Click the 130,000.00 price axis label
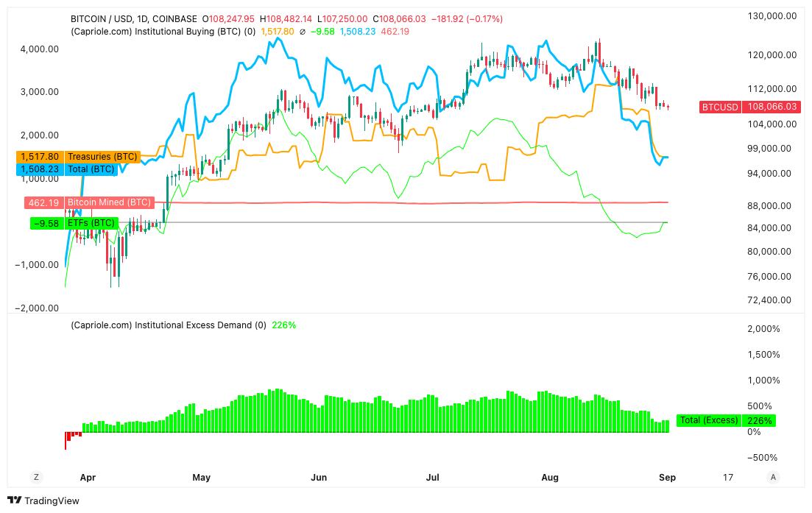Image resolution: width=812 pixels, height=513 pixels. 771,15
